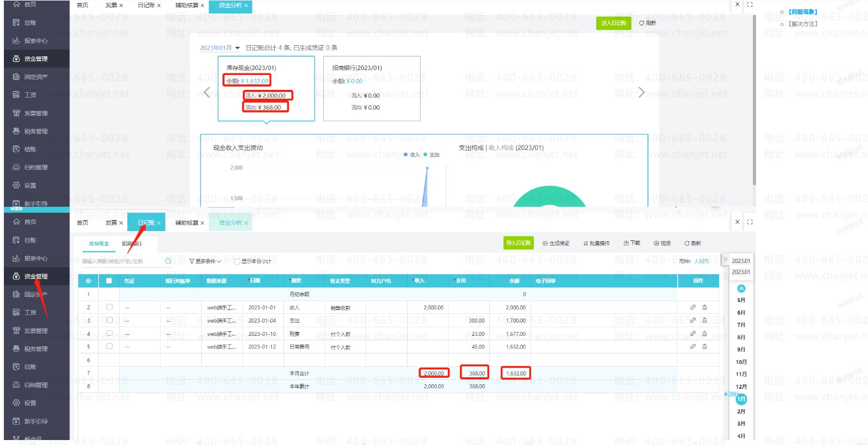Click the scroll-up months circle icon
This screenshot has height=445, width=868.
point(741,288)
